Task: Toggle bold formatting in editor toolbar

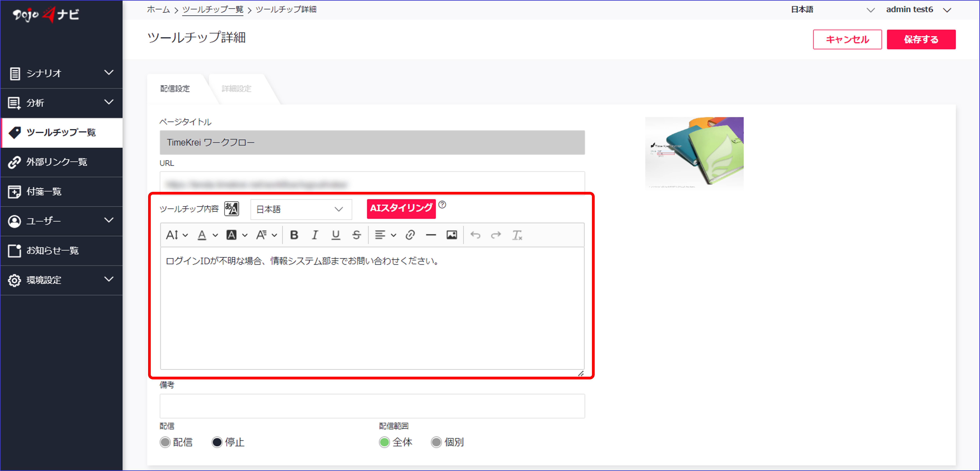Action: pos(294,235)
